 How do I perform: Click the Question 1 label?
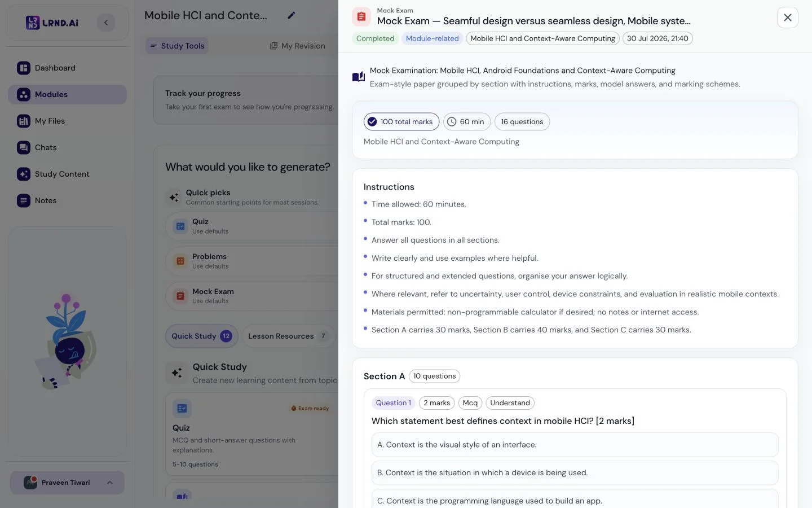pos(393,403)
